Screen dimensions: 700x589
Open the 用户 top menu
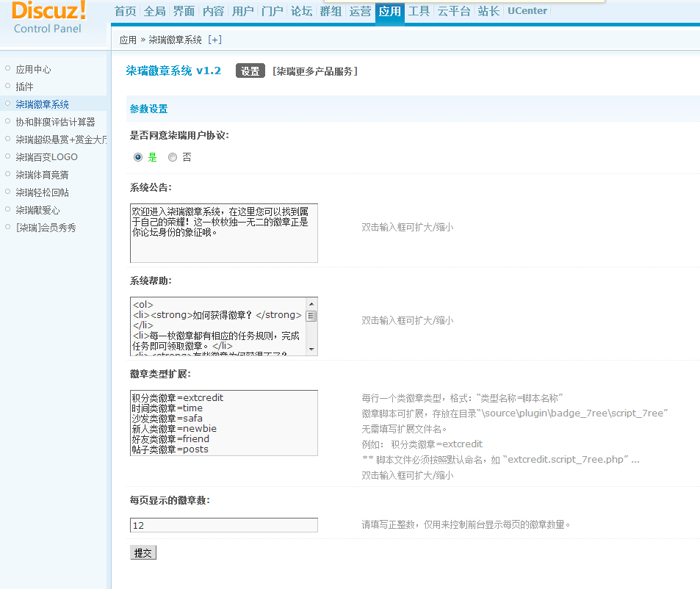tap(242, 11)
